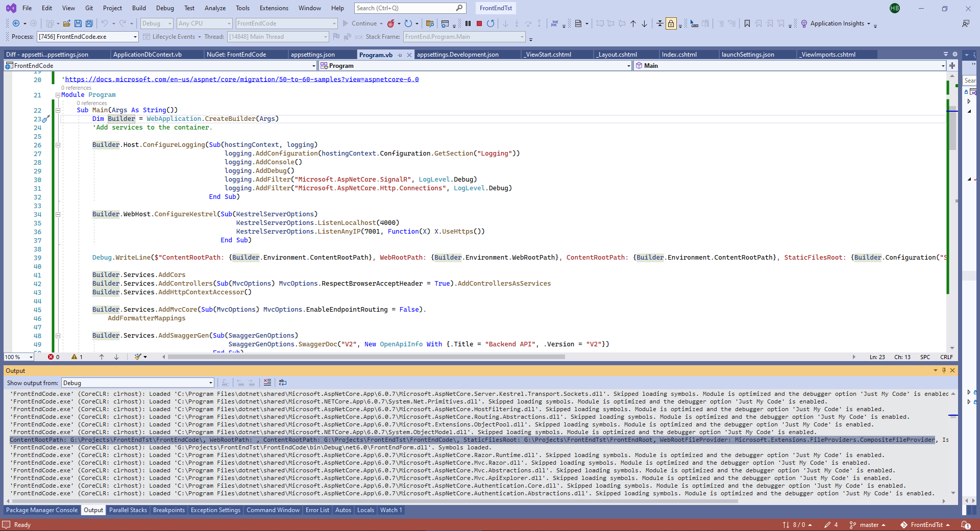
Task: Open the Live Share feedback icon
Action: (x=965, y=23)
